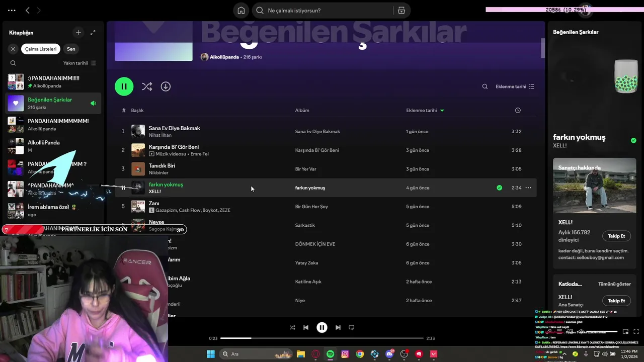The width and height of the screenshot is (644, 362).
Task: Click the search box Ne çalmak istiyorsun?
Action: pyautogui.click(x=322, y=11)
